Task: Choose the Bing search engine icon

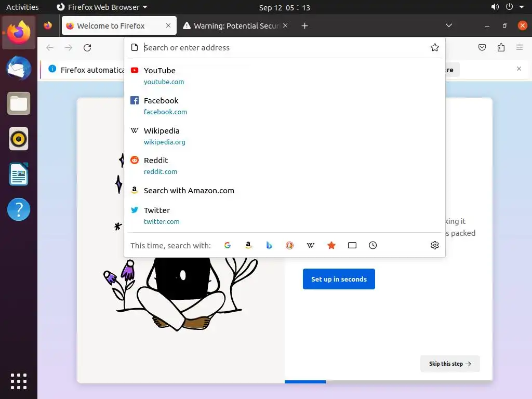Action: click(269, 245)
